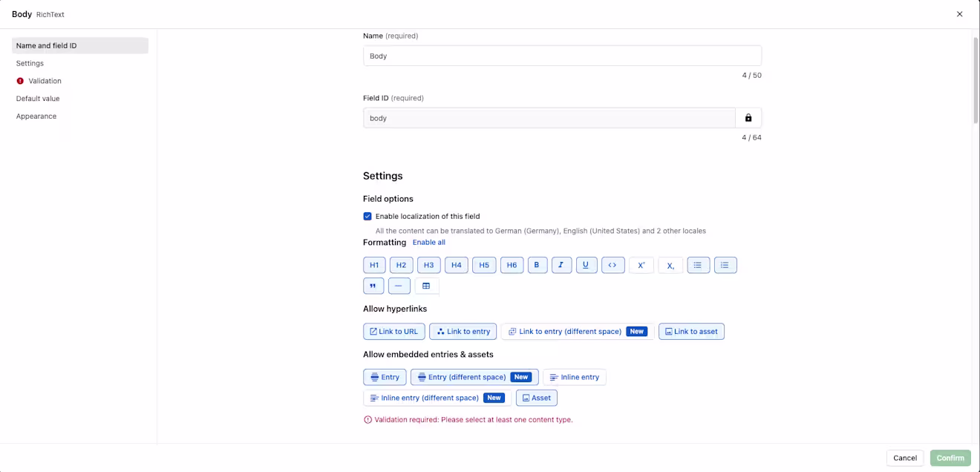980x472 pixels.
Task: Toggle the Italic formatting icon
Action: tap(562, 265)
